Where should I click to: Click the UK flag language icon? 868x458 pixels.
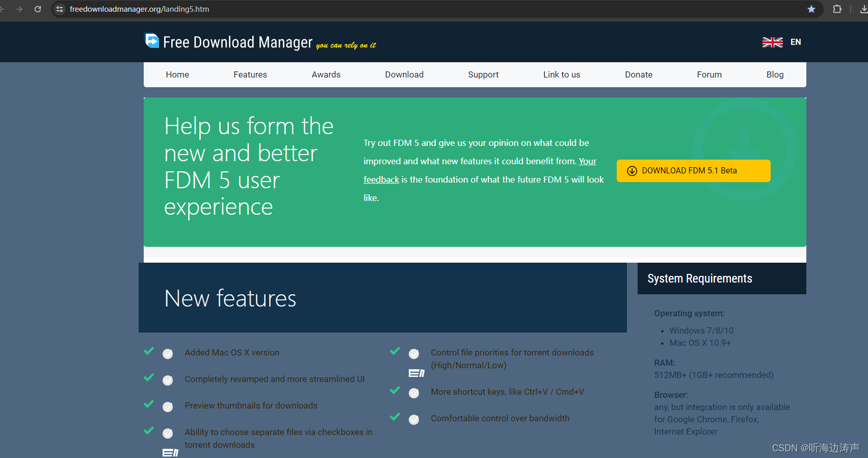coord(773,42)
